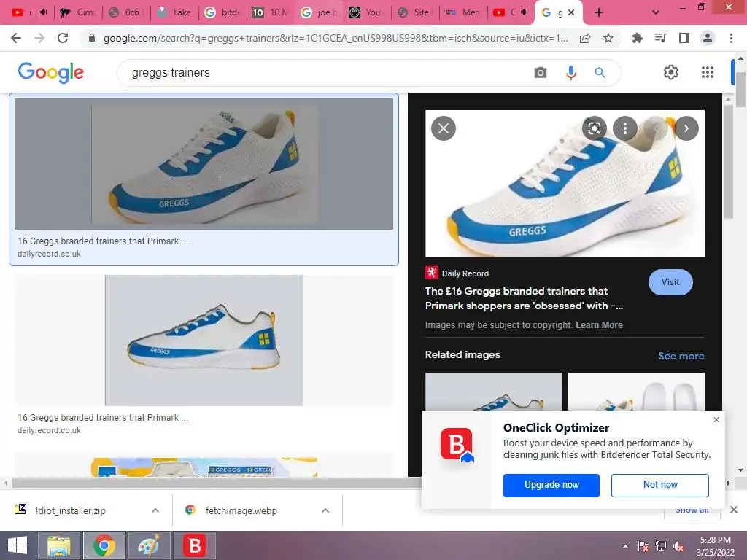747x560 pixels.
Task: Open preview image more options menu
Action: [625, 128]
